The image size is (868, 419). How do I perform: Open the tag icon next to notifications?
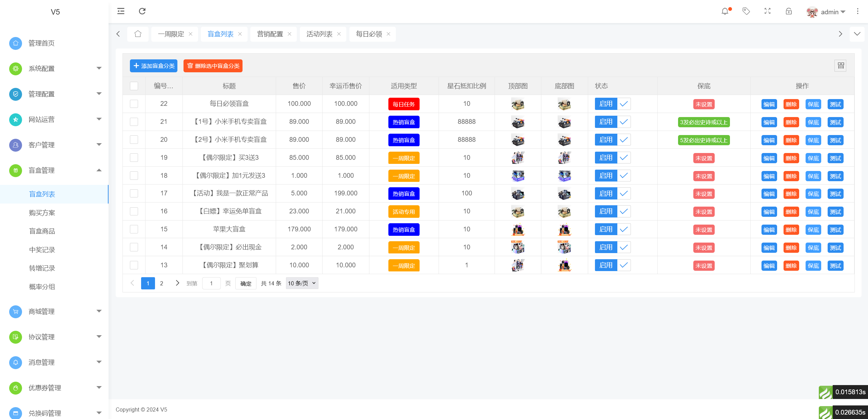tap(746, 11)
